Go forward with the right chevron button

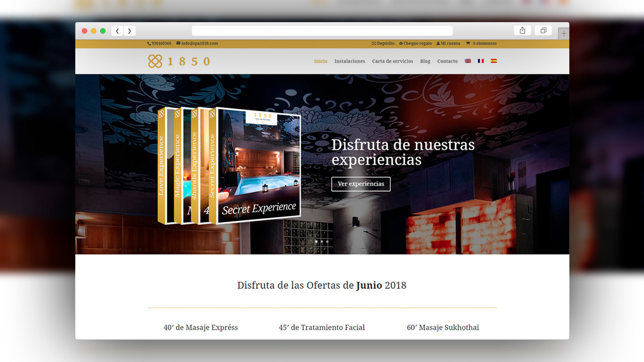129,31
